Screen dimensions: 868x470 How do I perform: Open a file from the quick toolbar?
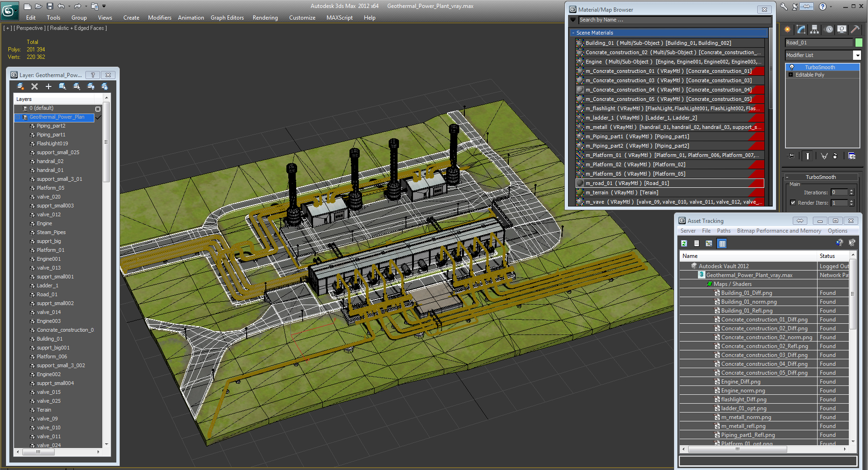39,6
